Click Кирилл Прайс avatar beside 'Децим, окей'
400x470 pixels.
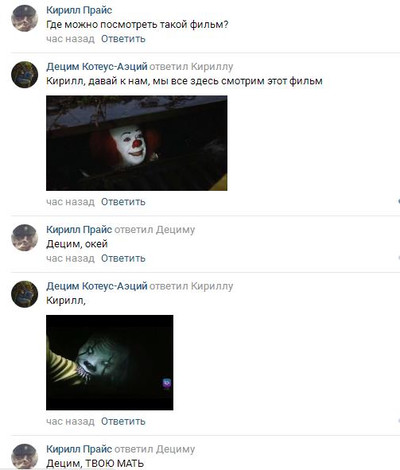[25, 238]
